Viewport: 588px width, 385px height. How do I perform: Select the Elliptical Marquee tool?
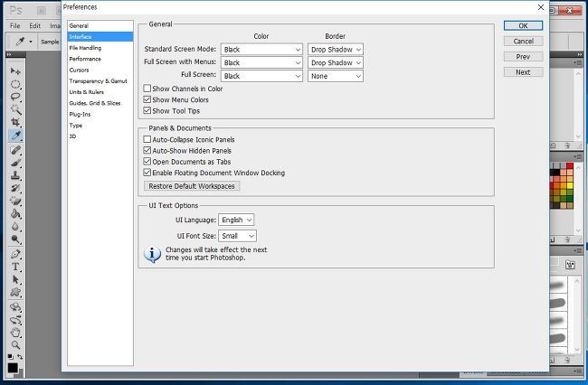(15, 84)
